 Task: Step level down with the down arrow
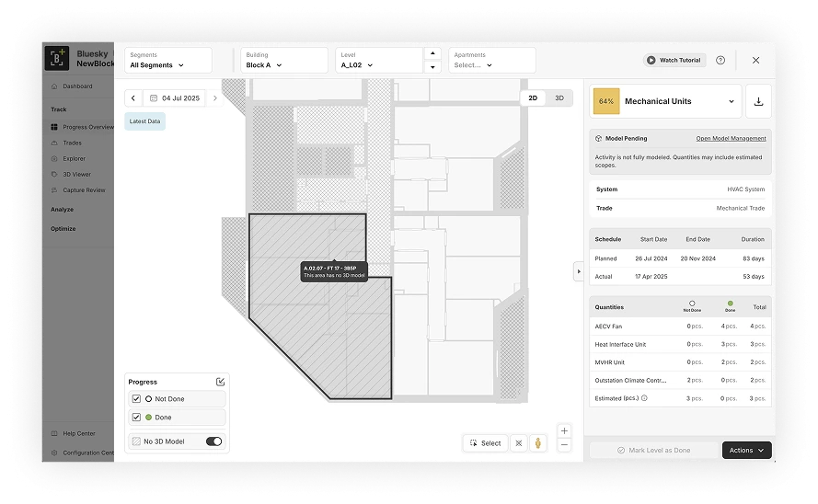point(432,67)
